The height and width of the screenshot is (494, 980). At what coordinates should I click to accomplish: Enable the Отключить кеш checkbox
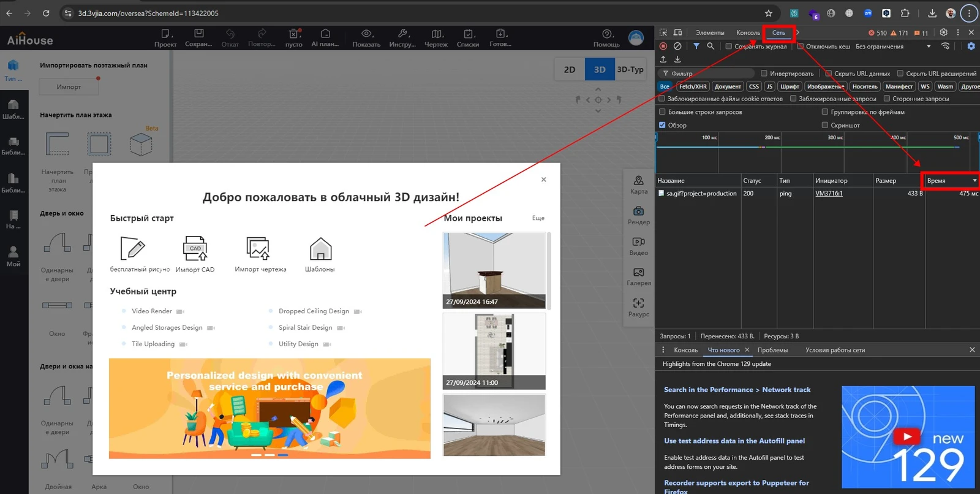pyautogui.click(x=800, y=46)
